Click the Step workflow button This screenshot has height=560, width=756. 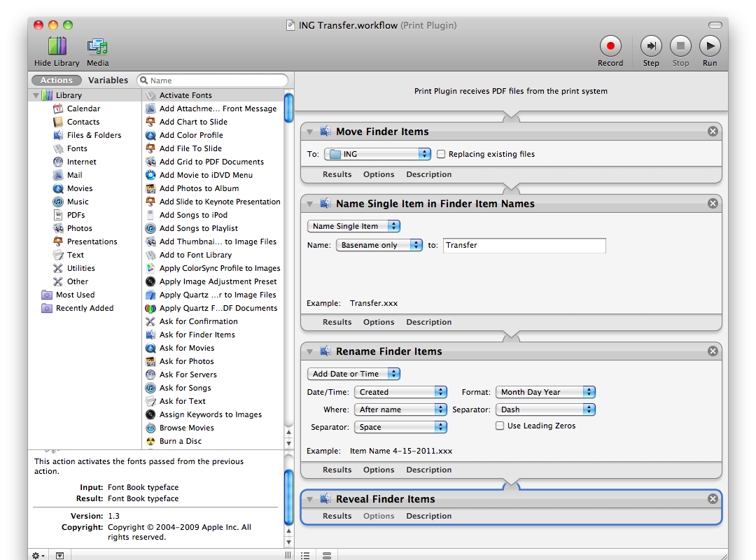[x=651, y=46]
